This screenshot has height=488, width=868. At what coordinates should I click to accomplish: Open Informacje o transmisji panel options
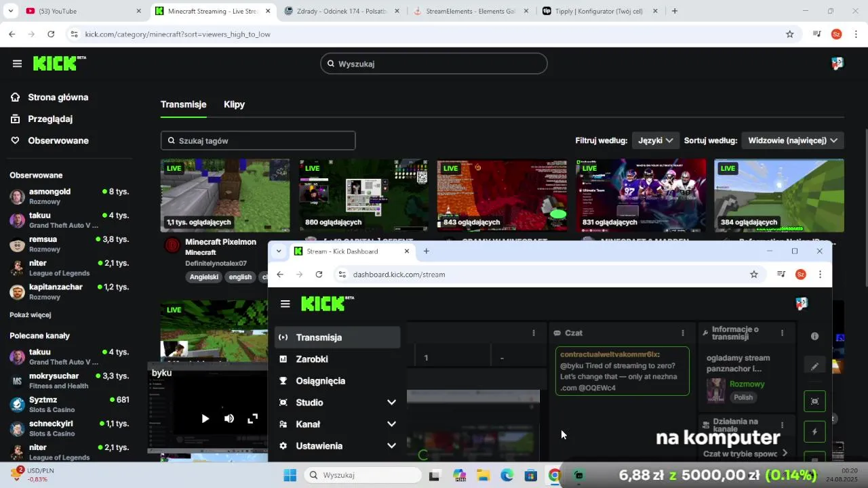click(x=782, y=333)
